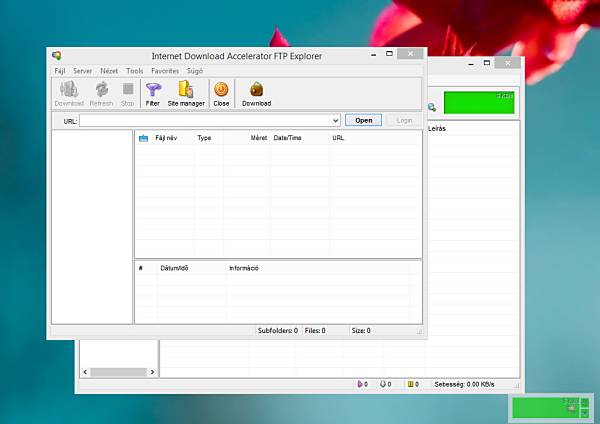Click the orange Close toolbar icon
The width and height of the screenshot is (600, 424).
(221, 89)
